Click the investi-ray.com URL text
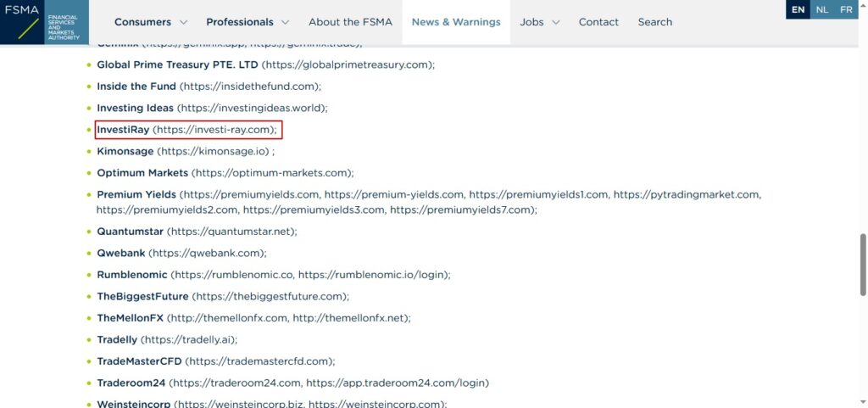The width and height of the screenshot is (868, 408). (x=214, y=130)
